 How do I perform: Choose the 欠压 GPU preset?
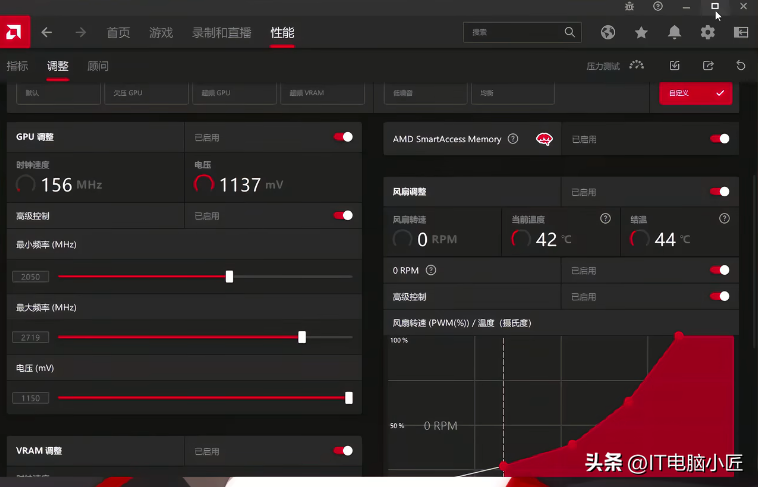tap(146, 93)
